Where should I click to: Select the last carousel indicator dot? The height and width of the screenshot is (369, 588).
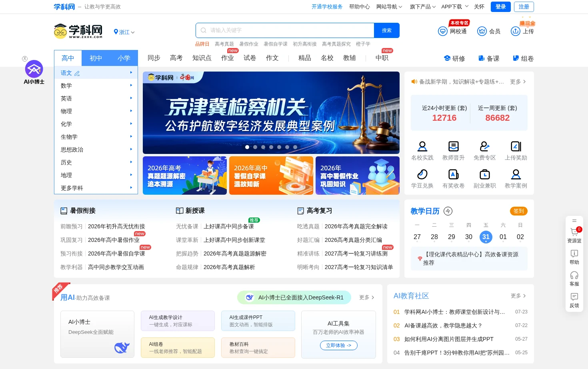(295, 147)
